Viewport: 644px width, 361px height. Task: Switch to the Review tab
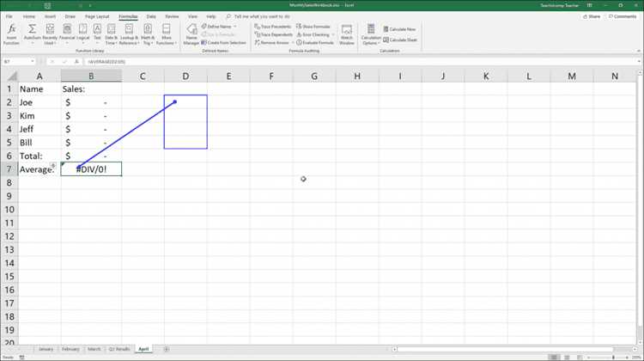172,16
